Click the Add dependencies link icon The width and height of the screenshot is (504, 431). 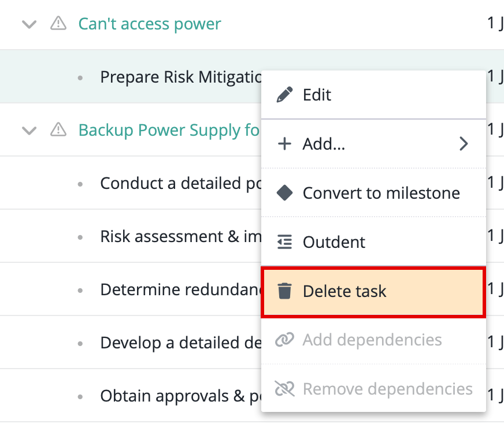coord(284,340)
